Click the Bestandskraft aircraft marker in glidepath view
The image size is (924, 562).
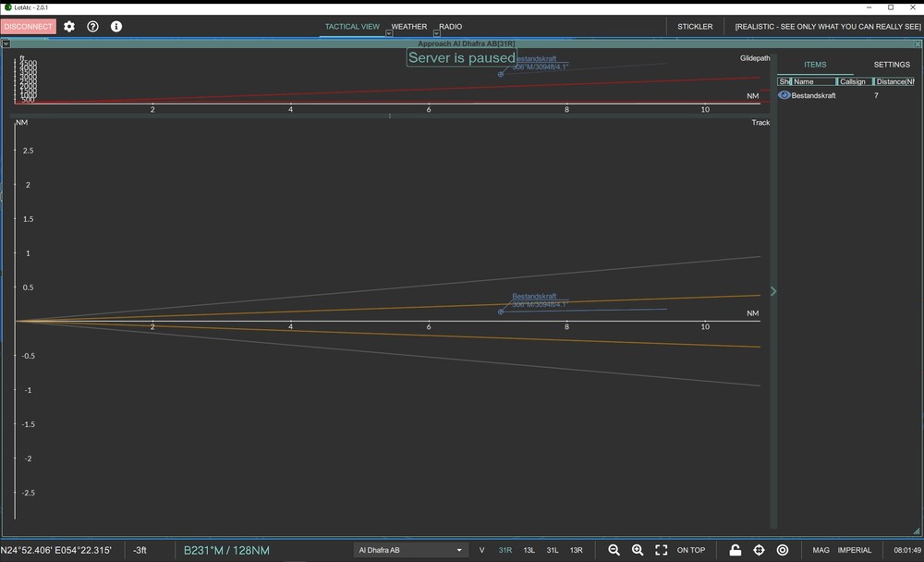click(500, 74)
